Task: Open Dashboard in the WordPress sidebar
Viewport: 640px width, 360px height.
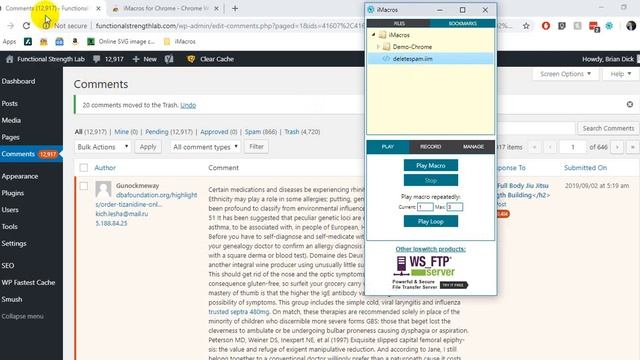Action: (x=18, y=81)
